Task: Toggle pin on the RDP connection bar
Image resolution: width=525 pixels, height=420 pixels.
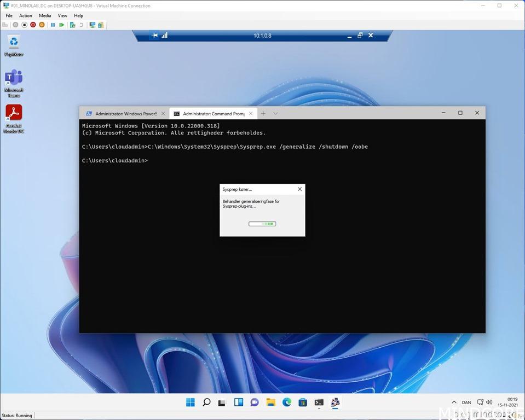Action: pos(155,36)
